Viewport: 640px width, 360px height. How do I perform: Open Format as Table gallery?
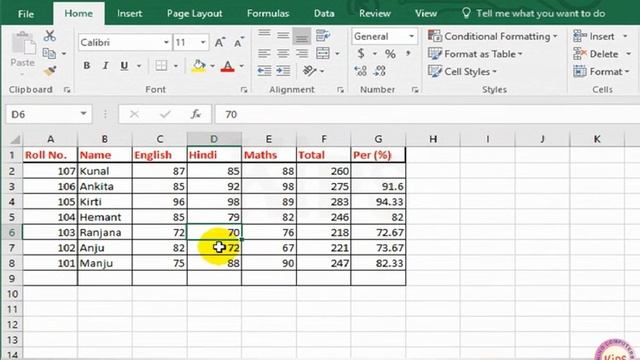(x=476, y=54)
